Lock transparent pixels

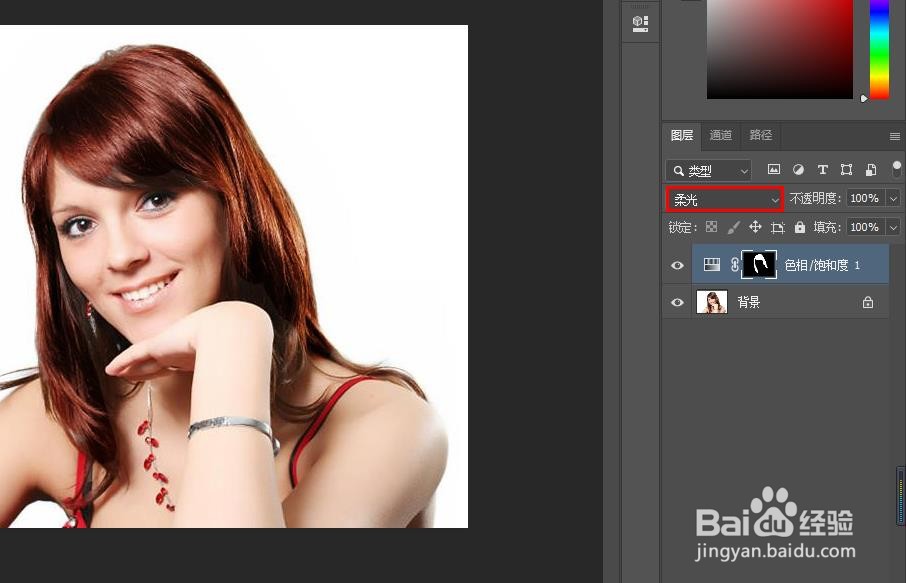click(x=711, y=227)
